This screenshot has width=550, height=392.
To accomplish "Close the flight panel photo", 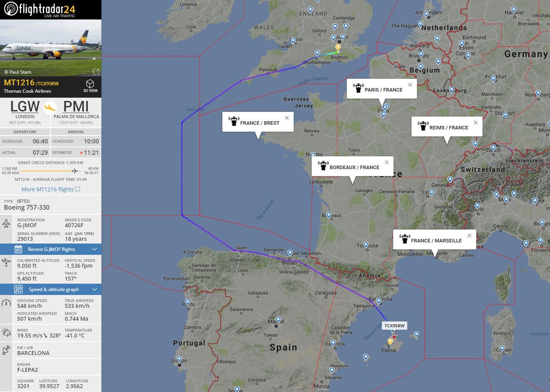I will [x=96, y=25].
